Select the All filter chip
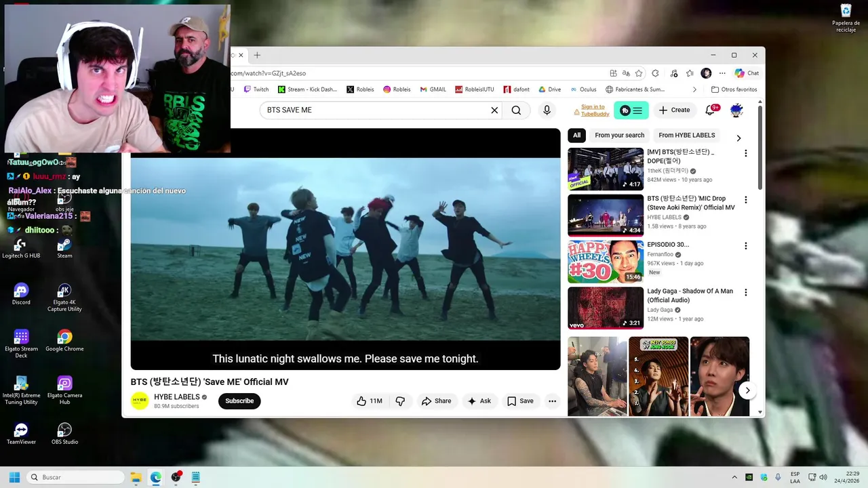The image size is (868, 488). point(576,136)
